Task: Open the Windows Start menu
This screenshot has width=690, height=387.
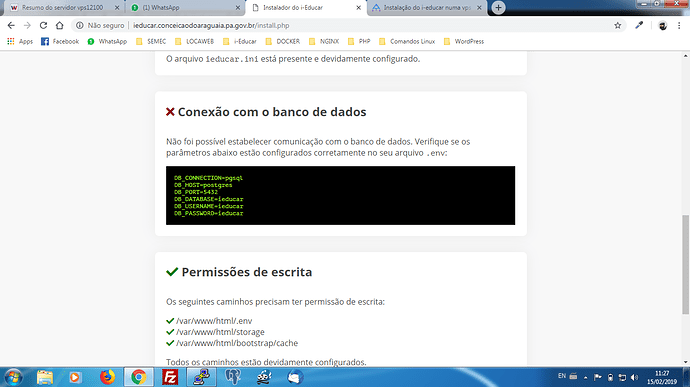Action: (14, 377)
